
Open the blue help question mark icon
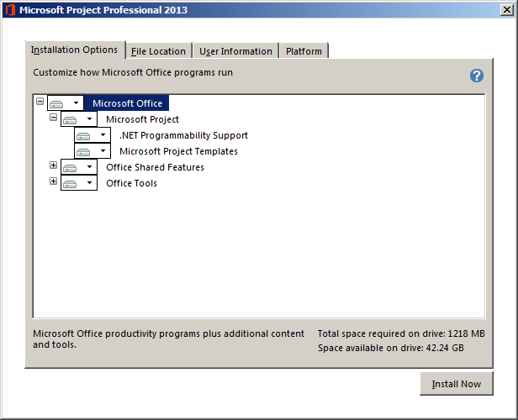[476, 76]
